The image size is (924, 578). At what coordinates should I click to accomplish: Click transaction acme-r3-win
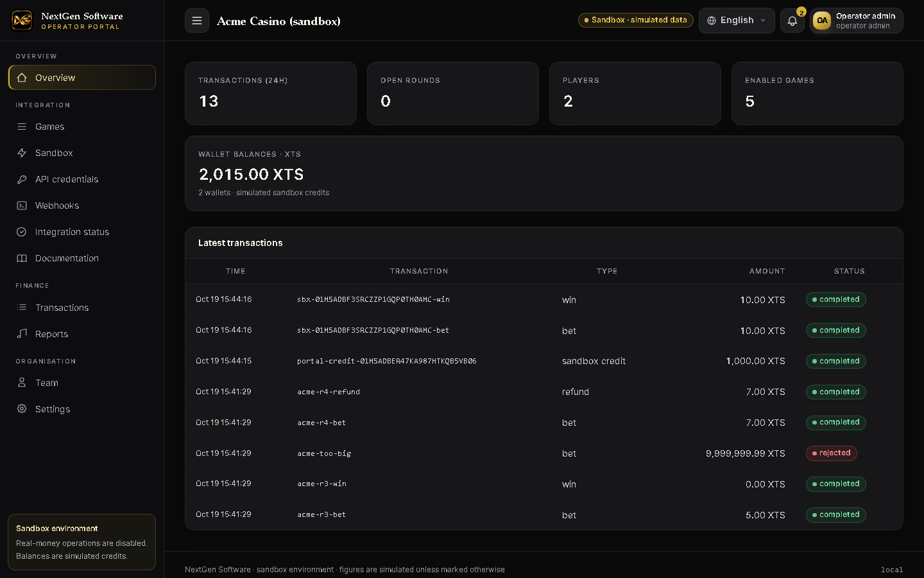tap(321, 484)
